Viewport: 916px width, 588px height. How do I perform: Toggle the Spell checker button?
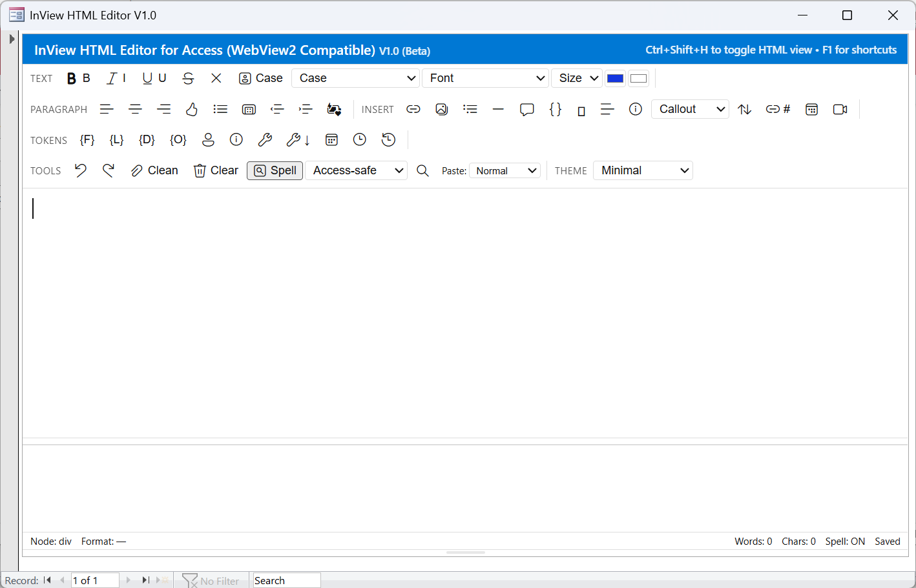275,170
